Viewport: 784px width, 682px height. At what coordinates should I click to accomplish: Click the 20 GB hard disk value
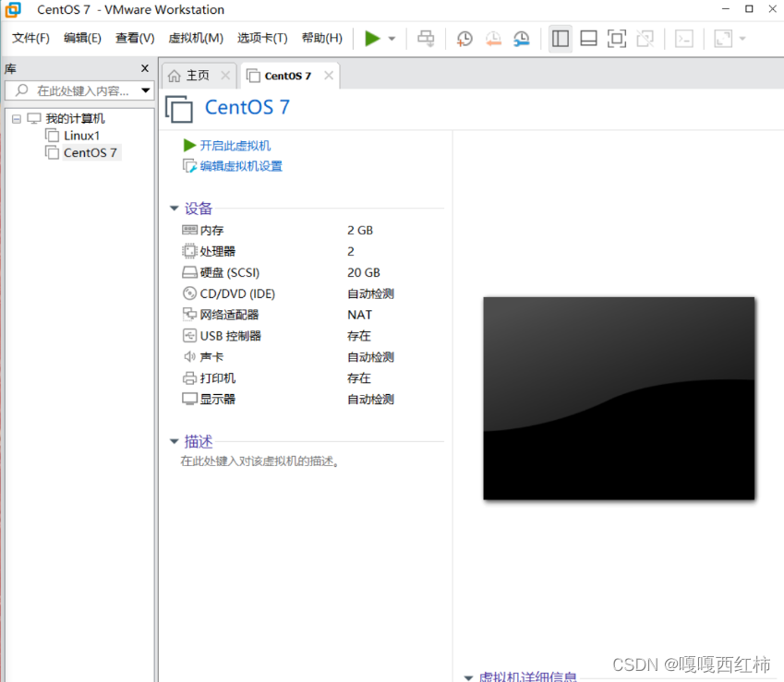(x=364, y=272)
